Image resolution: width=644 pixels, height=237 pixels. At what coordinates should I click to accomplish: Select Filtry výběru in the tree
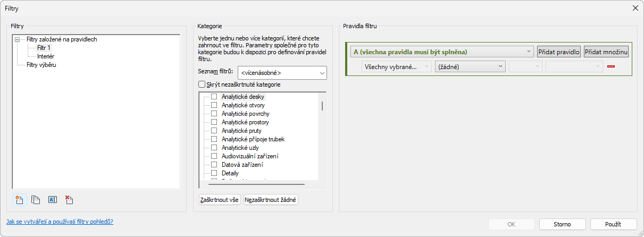pyautogui.click(x=41, y=65)
